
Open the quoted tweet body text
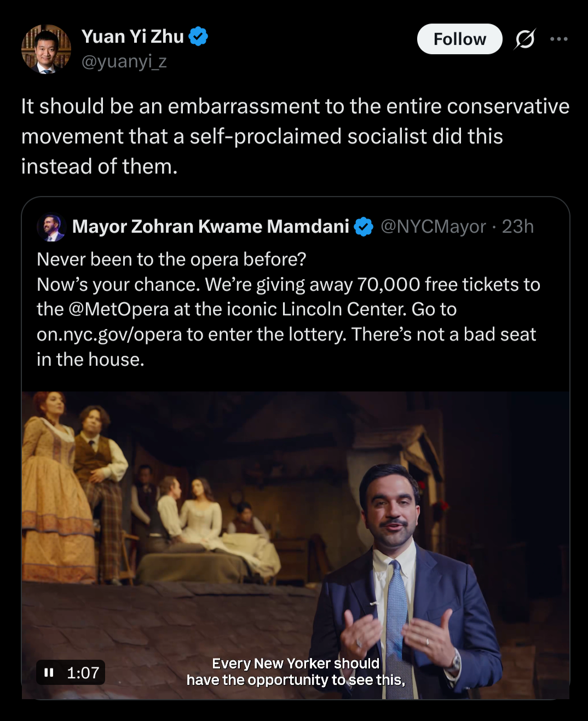289,309
